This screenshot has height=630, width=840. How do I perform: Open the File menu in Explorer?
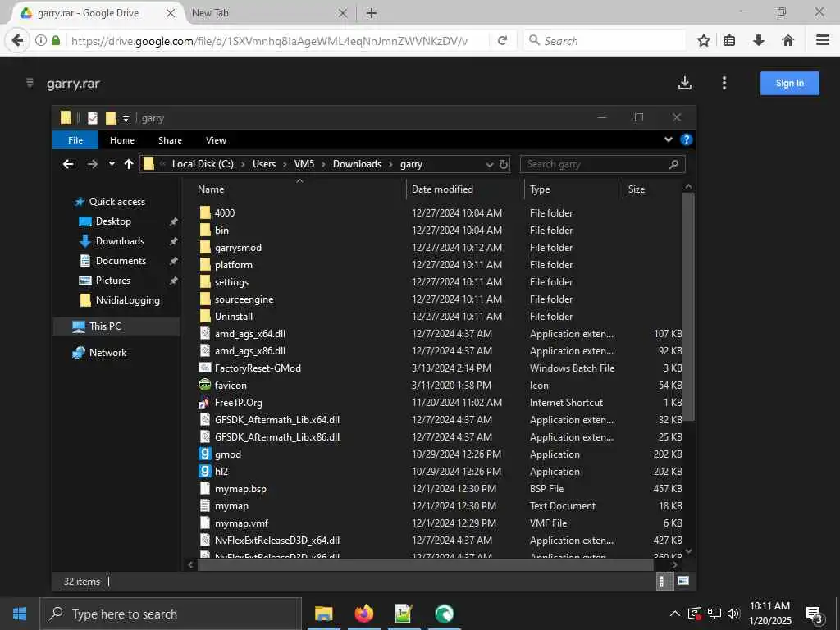coord(75,140)
